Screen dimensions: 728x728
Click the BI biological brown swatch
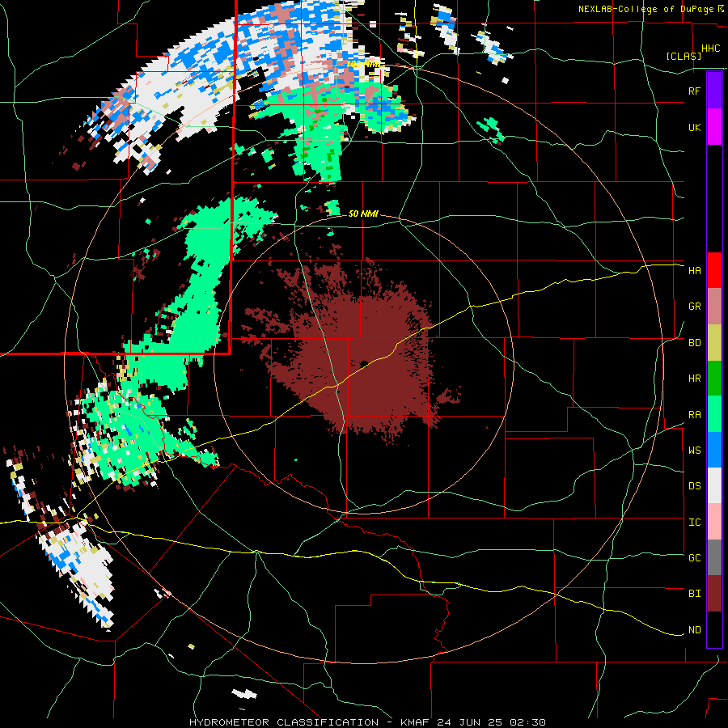(x=714, y=594)
